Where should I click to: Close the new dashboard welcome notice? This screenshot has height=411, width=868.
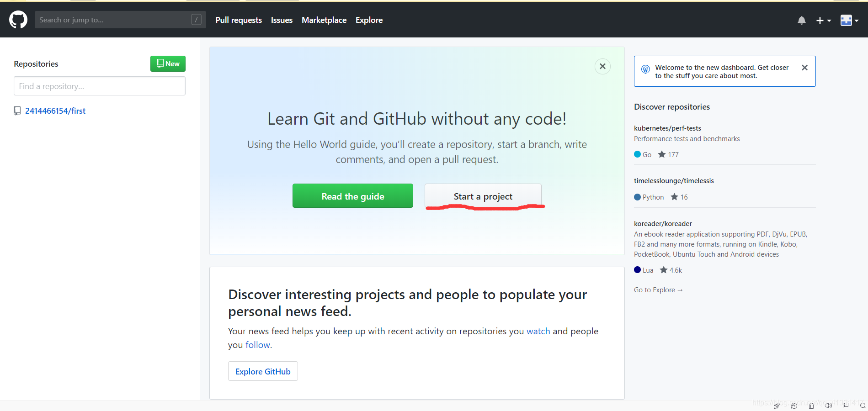pos(804,68)
